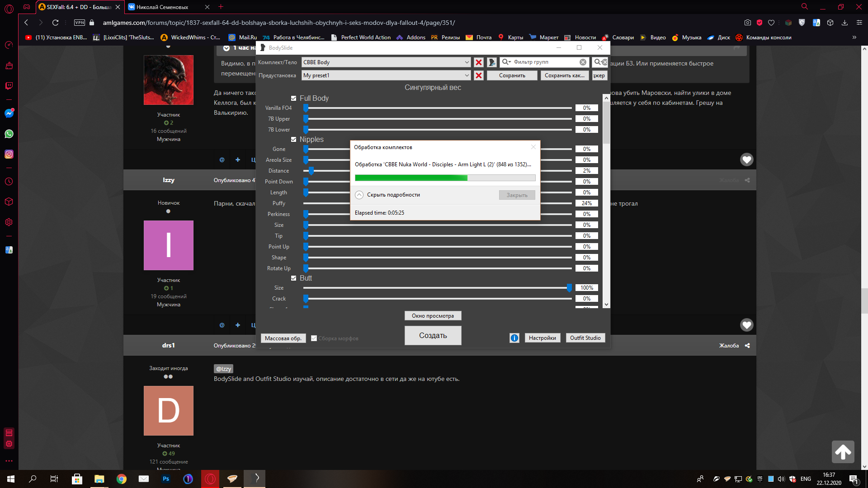Image resolution: width=868 pixels, height=488 pixels.
Task: Click the Butt Size slider handle
Action: pyautogui.click(x=569, y=288)
